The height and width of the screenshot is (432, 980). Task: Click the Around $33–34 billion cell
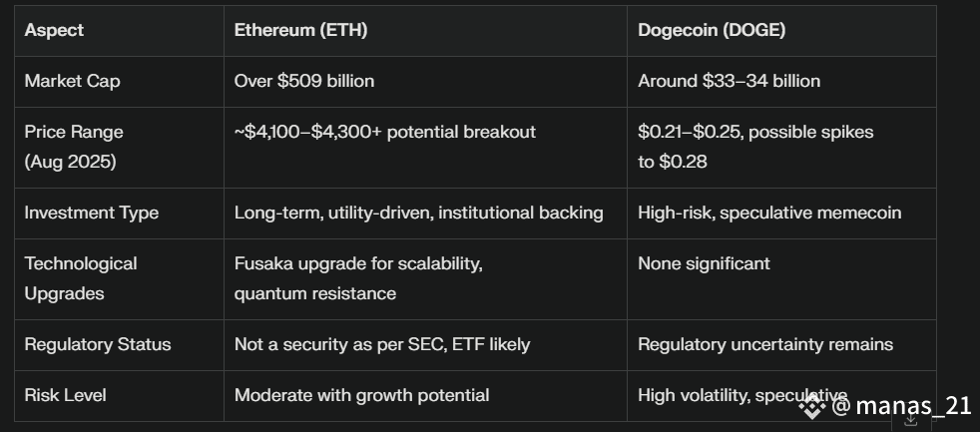(x=729, y=81)
